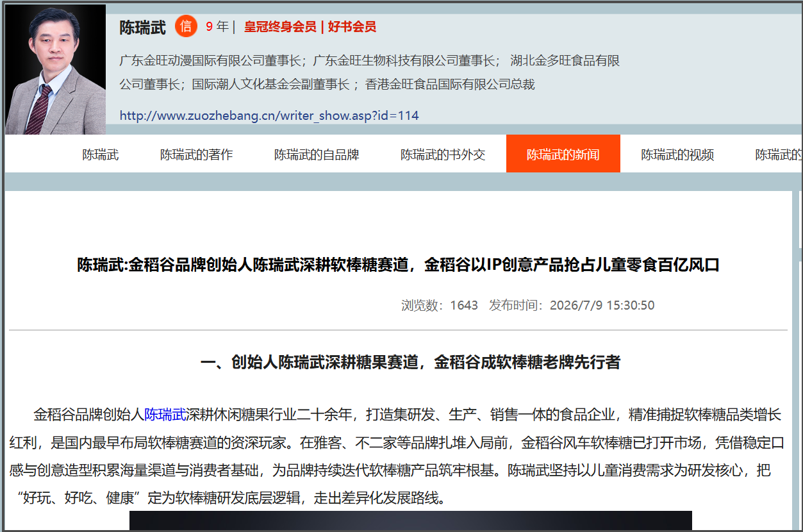Click the orange 信 credit badge icon
This screenshot has width=803, height=532.
point(186,26)
